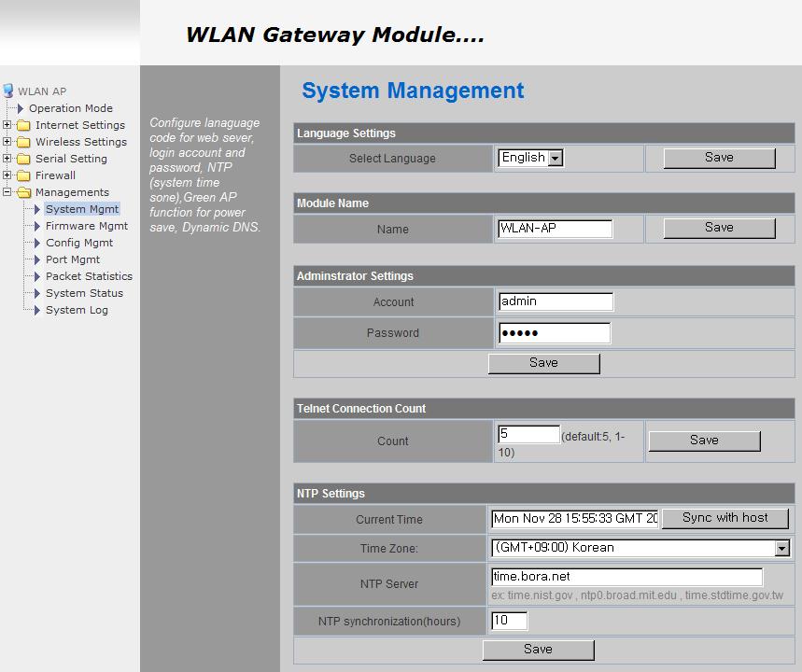Expand the Internet Settings tree node
The image size is (802, 672).
tap(6, 125)
